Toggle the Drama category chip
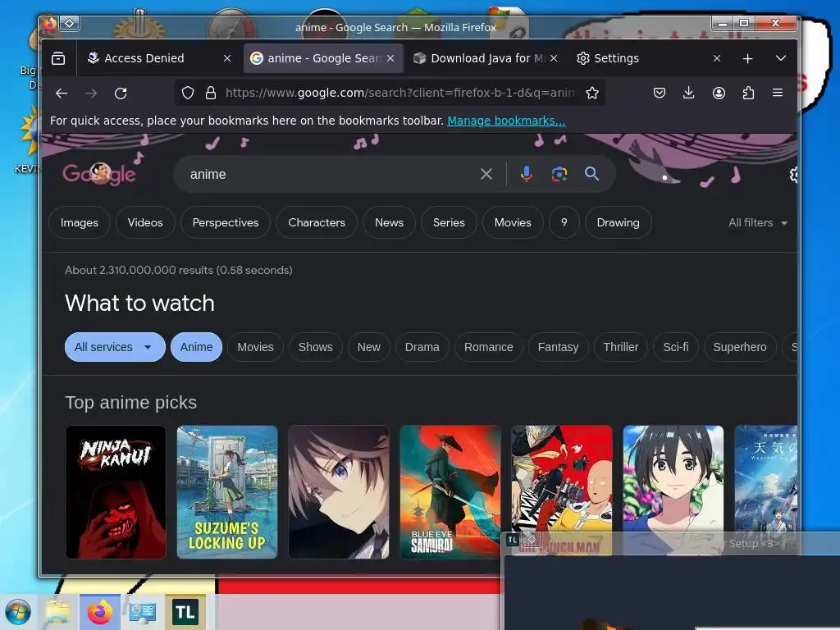The image size is (840, 630). 422,347
